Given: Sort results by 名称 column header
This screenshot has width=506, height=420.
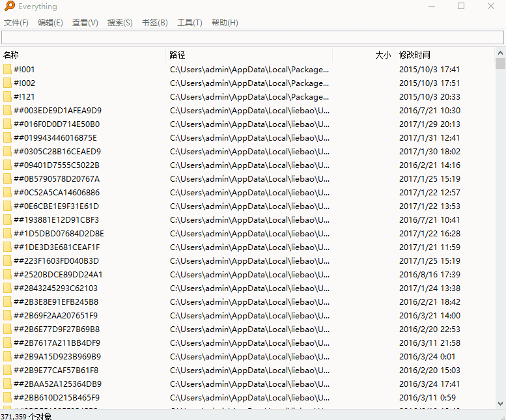Looking at the screenshot, I should click(12, 55).
